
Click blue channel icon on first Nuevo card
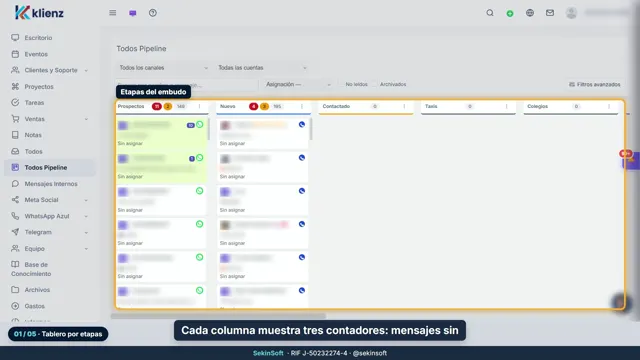click(302, 124)
